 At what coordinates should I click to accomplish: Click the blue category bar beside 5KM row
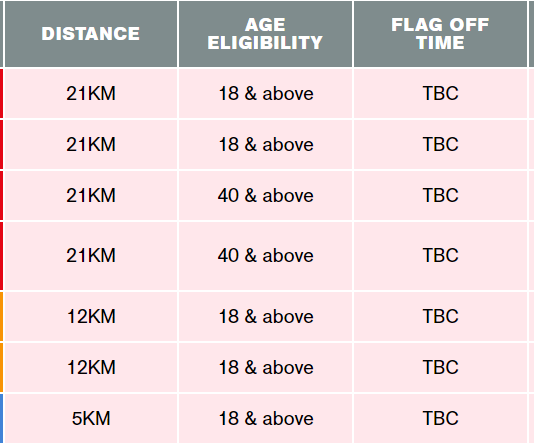pos(1,418)
